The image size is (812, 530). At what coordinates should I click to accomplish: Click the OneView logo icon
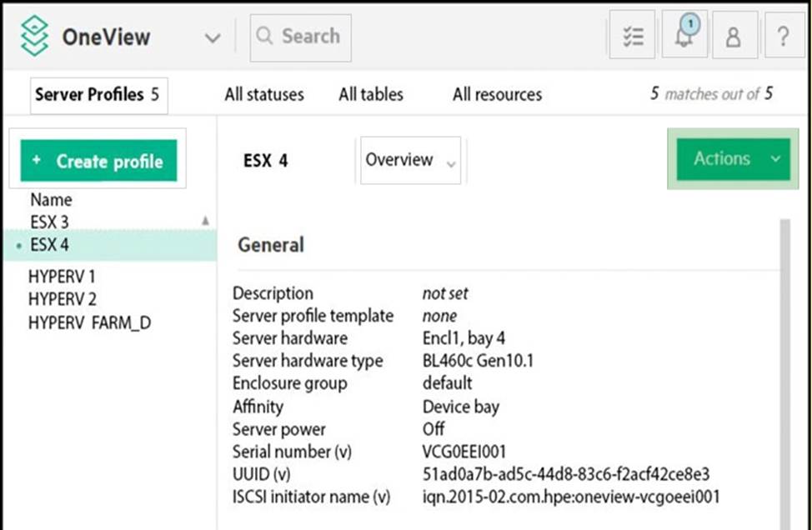(35, 36)
